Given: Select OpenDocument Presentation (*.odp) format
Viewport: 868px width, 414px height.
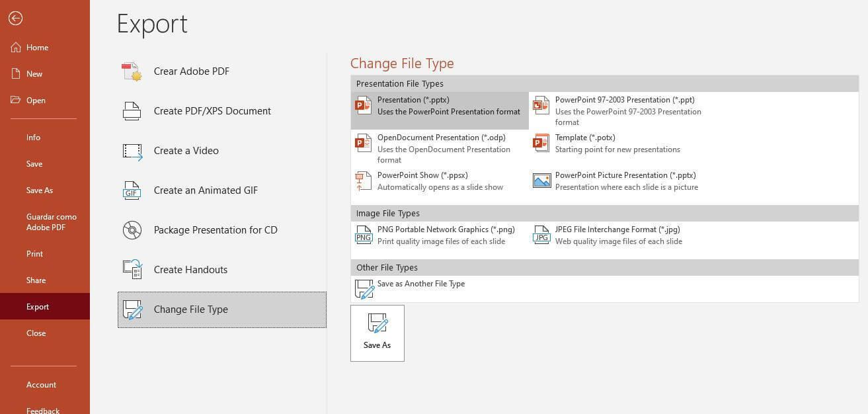Looking at the screenshot, I should tap(440, 149).
